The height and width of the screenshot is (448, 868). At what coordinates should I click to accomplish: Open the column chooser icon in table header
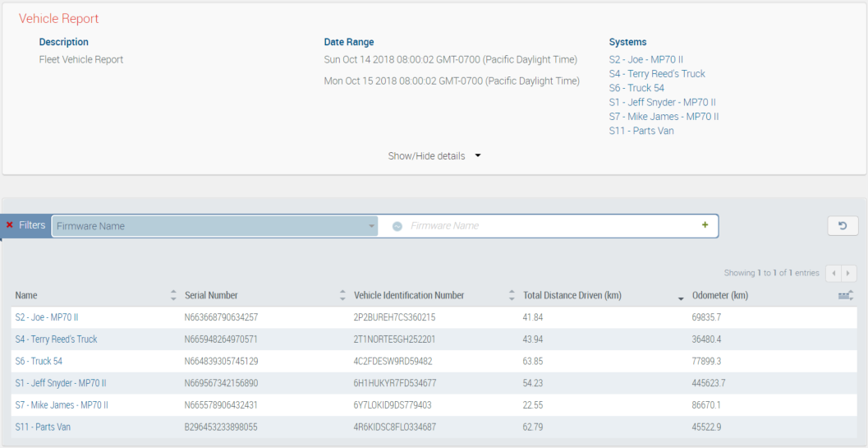click(x=845, y=295)
